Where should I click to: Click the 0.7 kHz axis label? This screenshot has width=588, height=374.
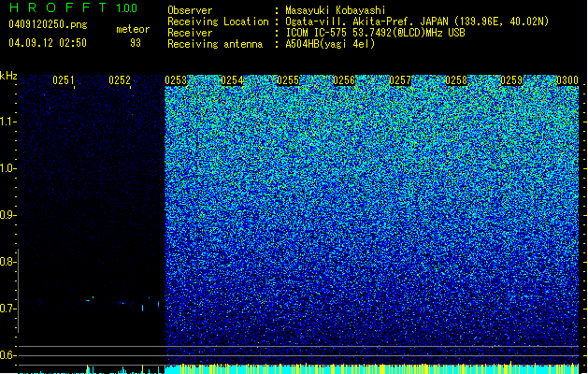(7, 309)
